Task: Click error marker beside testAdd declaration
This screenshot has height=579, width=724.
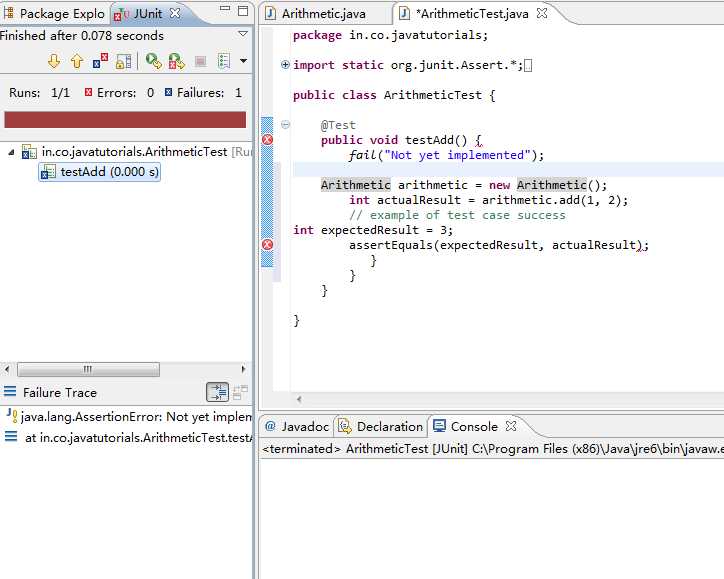Action: point(267,139)
